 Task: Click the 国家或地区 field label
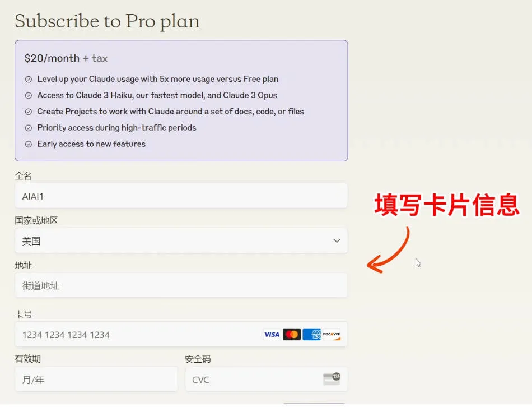point(36,221)
